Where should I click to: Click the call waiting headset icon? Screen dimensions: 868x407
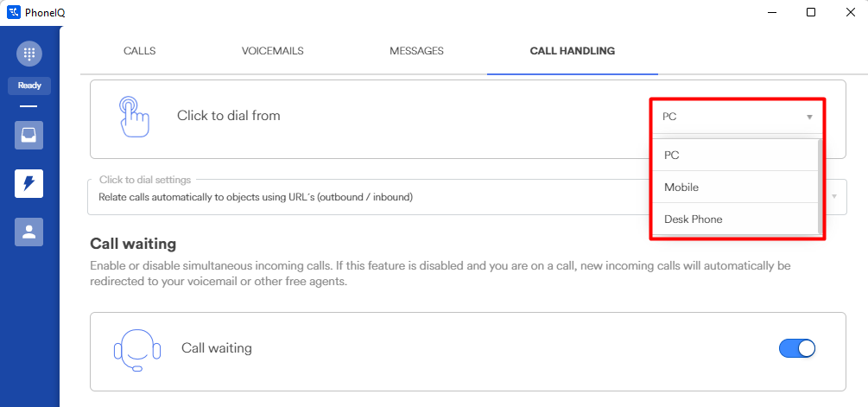pos(137,349)
